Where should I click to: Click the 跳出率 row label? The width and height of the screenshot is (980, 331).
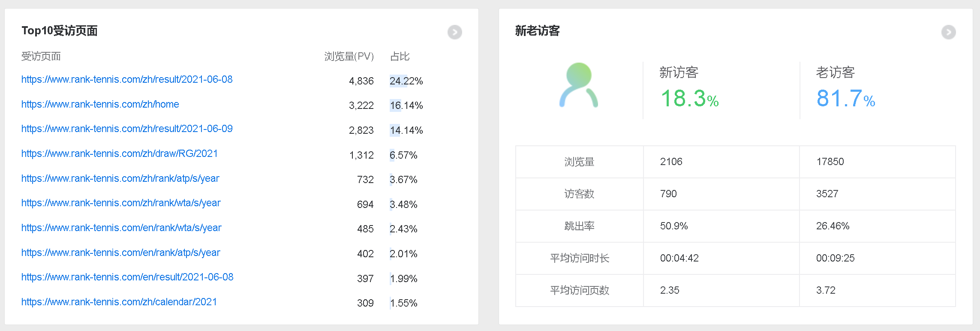point(579,226)
